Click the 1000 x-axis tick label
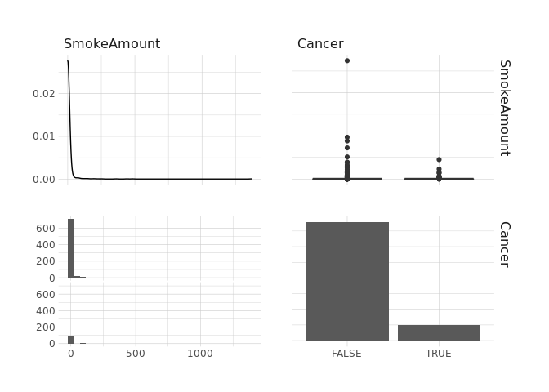This screenshot has width=549, height=392. [x=200, y=354]
